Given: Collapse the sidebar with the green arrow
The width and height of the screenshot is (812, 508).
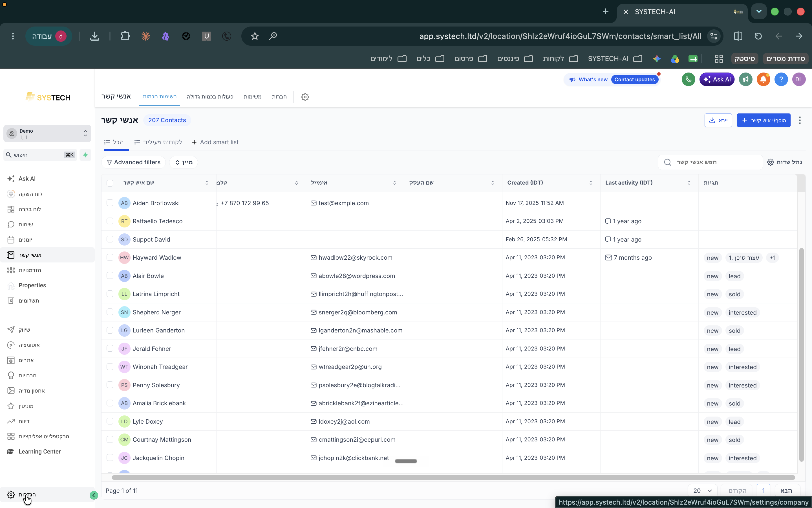Looking at the screenshot, I should click(x=94, y=495).
